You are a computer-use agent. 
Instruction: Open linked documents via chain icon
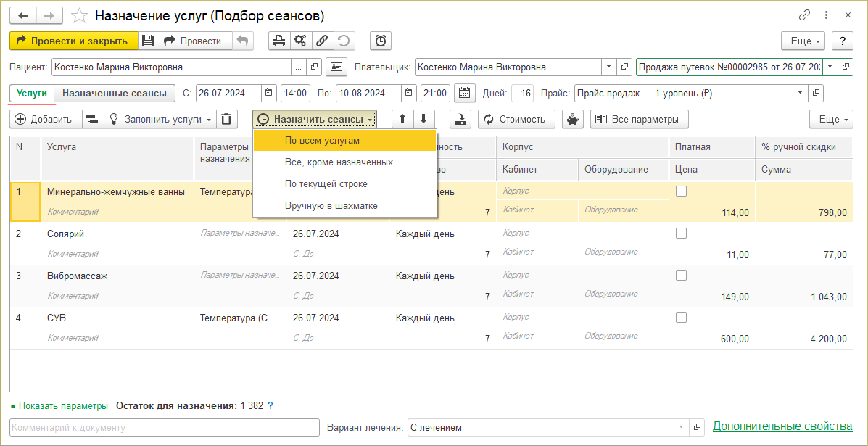[322, 41]
